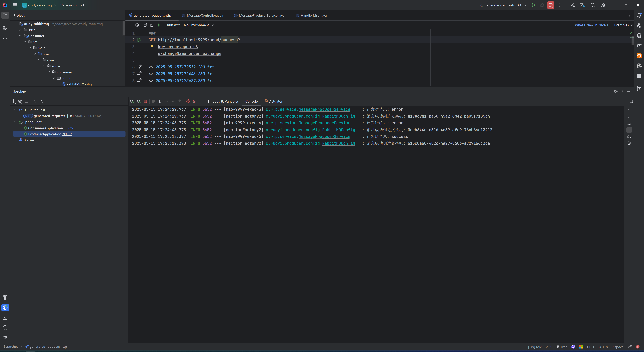This screenshot has width=644, height=352.
Task: Switch to MessageController.java tab
Action: coord(205,15)
